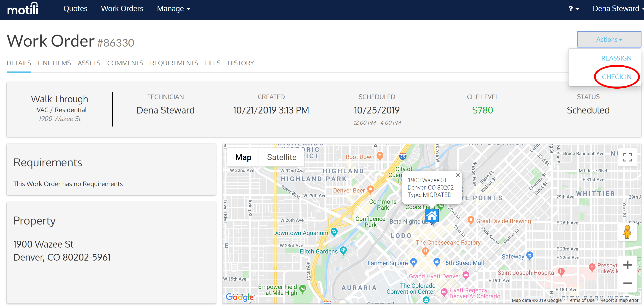Click Elitch Gardens map marker

pyautogui.click(x=343, y=250)
